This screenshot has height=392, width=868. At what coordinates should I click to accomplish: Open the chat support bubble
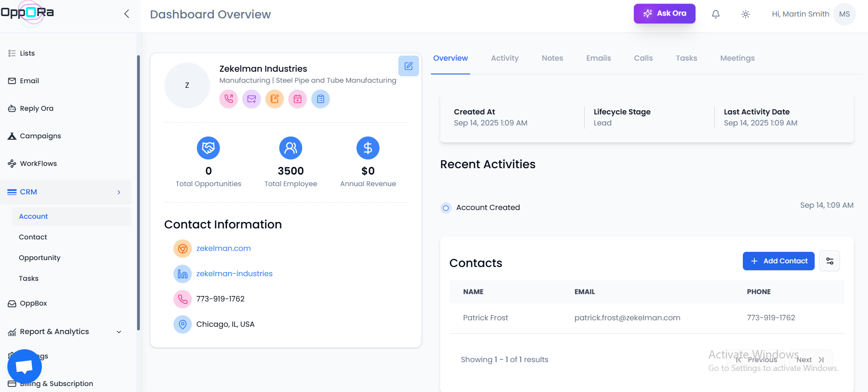[24, 366]
